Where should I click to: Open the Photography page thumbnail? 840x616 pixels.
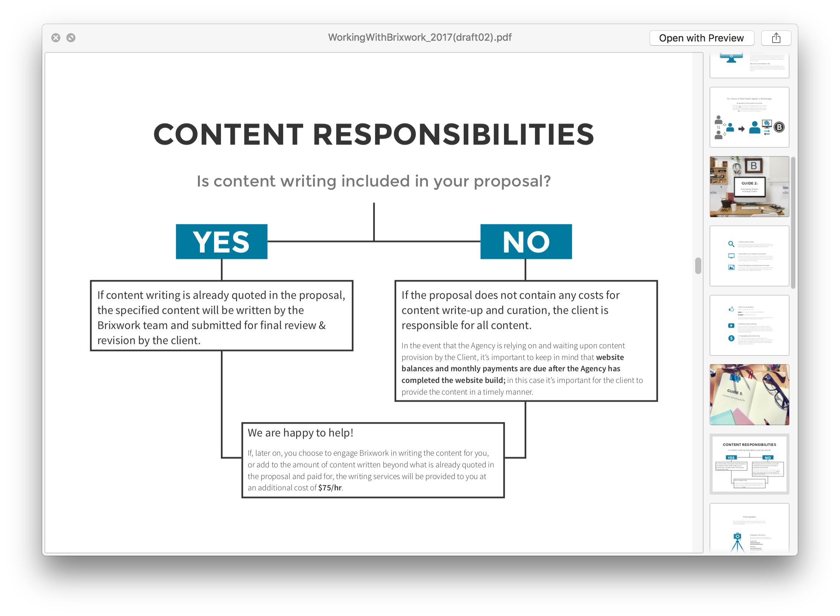(749, 528)
